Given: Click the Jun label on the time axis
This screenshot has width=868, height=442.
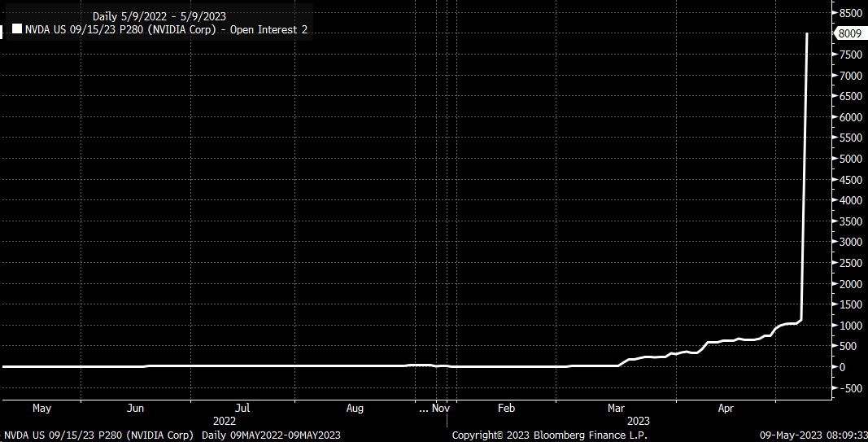Looking at the screenshot, I should coord(136,408).
